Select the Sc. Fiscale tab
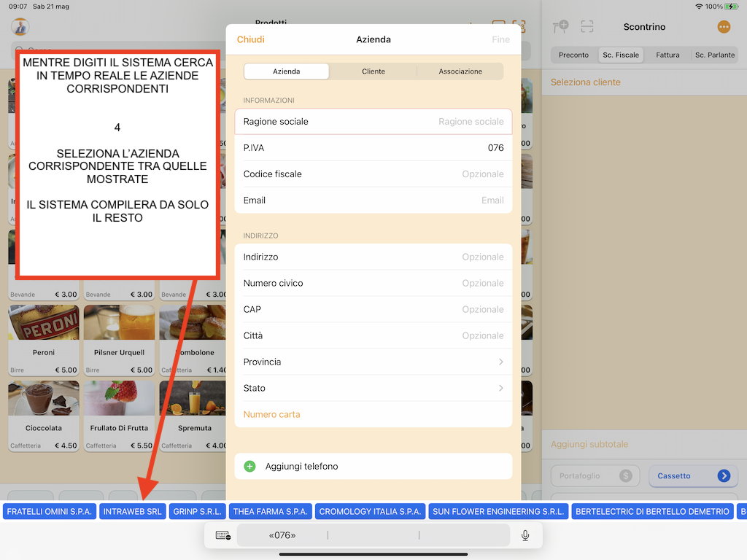747x560 pixels. point(621,55)
